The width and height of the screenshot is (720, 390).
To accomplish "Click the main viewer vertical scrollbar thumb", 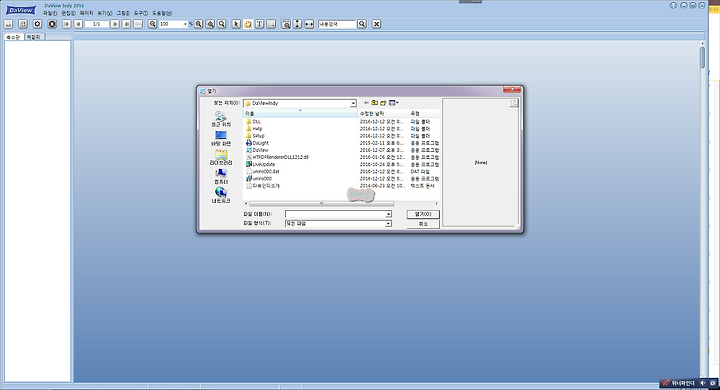I will pyautogui.click(x=703, y=58).
